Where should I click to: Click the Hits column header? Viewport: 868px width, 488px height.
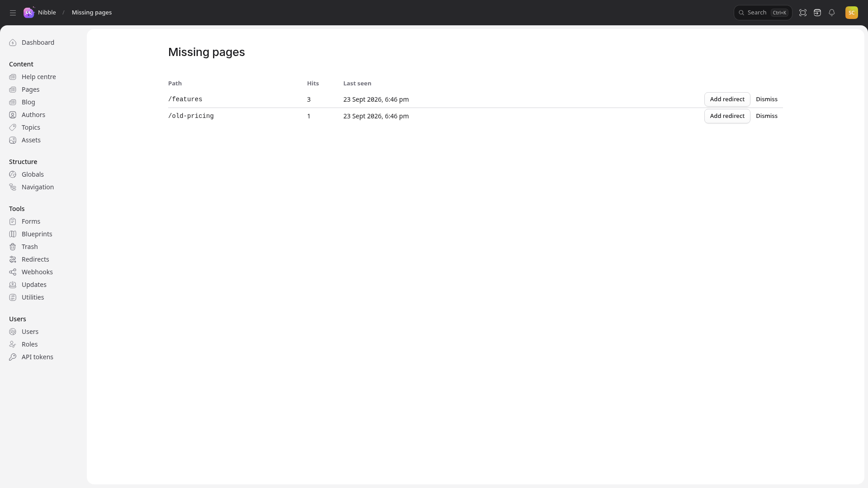pos(313,83)
